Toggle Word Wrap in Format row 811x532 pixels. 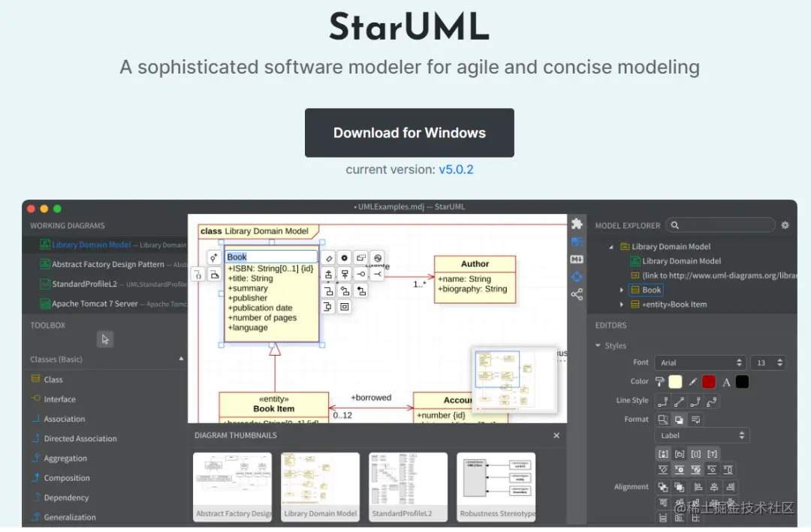pyautogui.click(x=695, y=419)
